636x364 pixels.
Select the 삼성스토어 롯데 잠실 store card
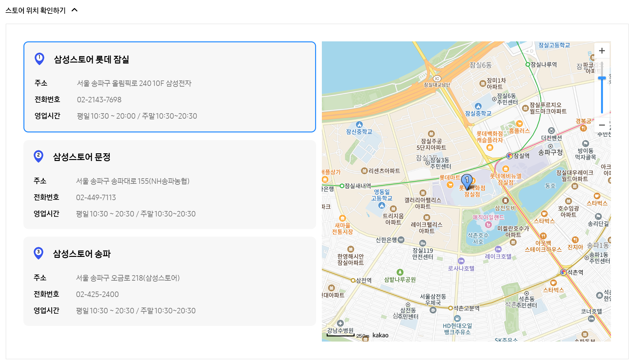(x=169, y=87)
